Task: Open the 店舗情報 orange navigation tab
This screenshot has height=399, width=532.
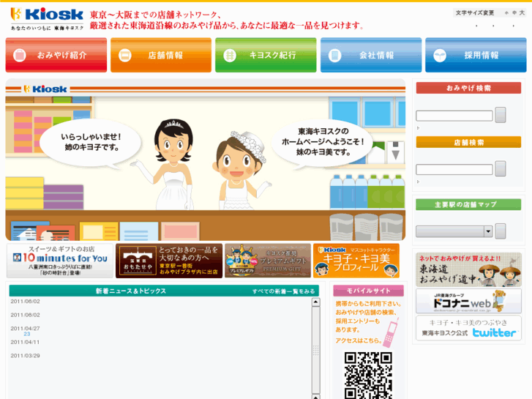Action: click(x=161, y=55)
